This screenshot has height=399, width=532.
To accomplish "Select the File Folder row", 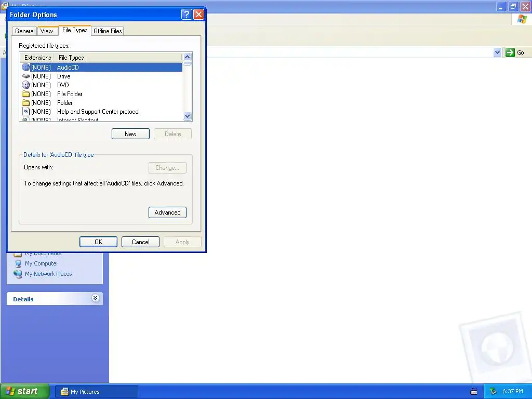I will 101,94.
